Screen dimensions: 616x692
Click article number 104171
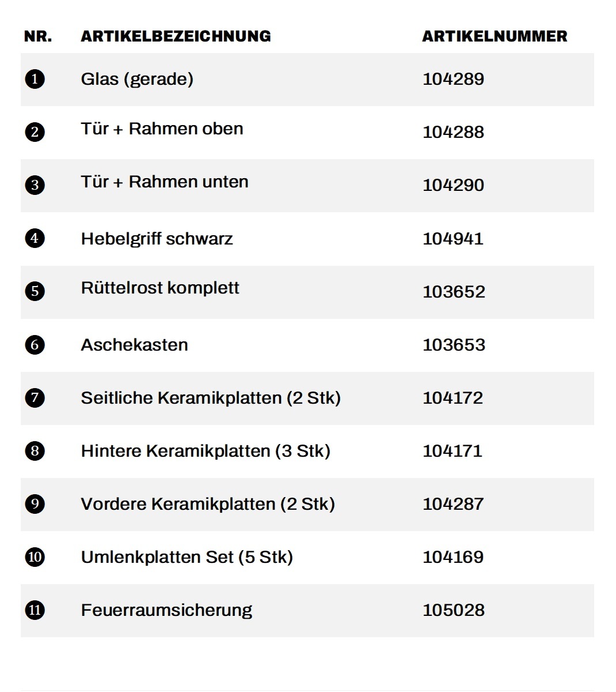coord(453,451)
